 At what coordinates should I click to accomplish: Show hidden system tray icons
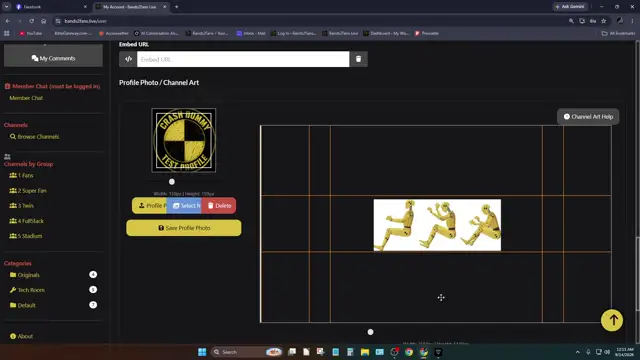[578, 352]
